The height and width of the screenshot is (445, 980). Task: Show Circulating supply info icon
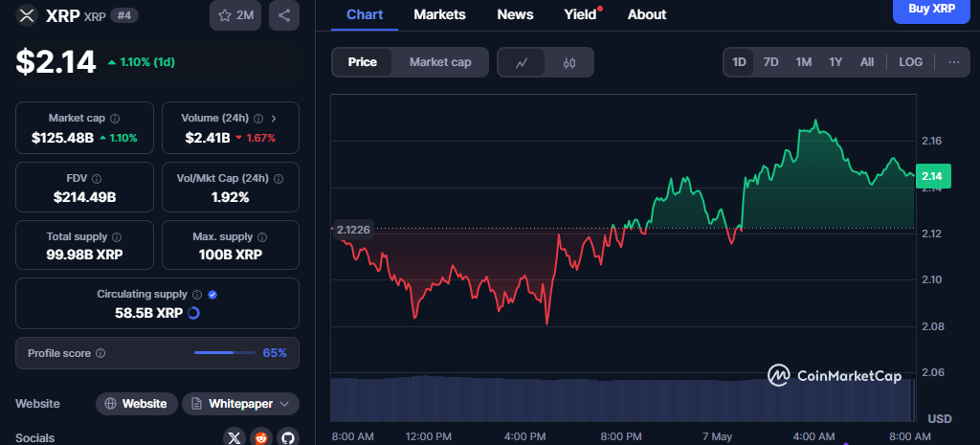coord(197,295)
